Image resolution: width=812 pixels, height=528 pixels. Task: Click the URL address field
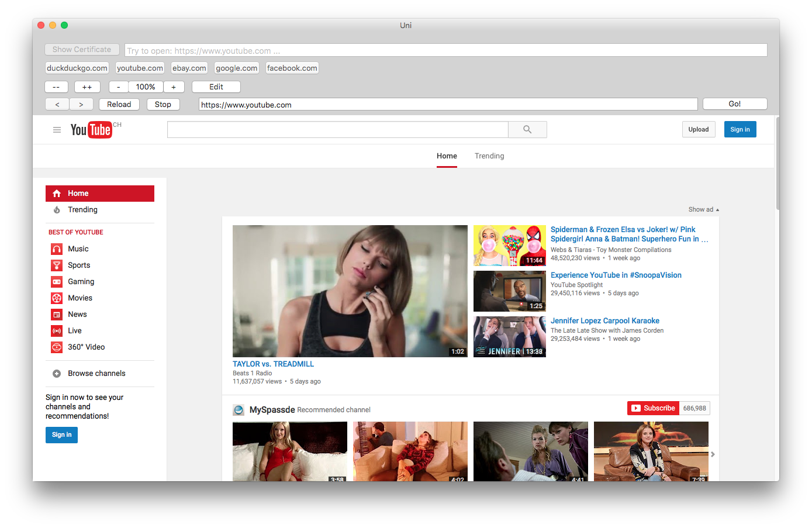(x=448, y=105)
